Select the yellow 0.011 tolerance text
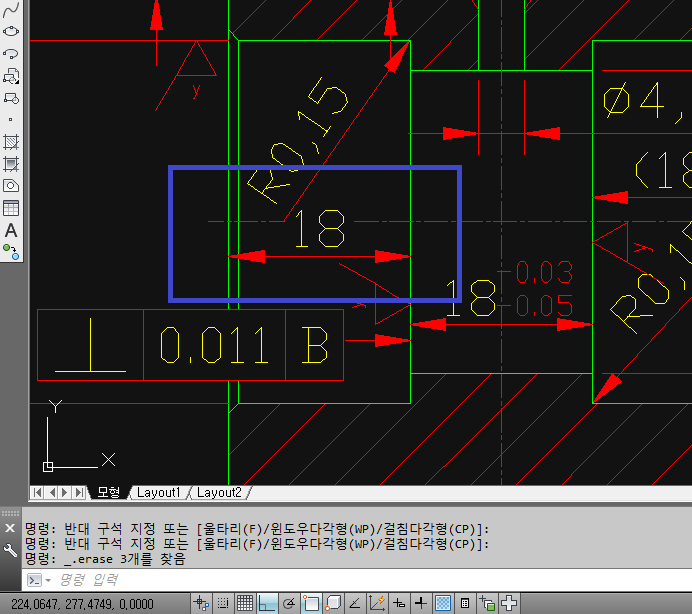This screenshot has height=614, width=692. tap(214, 345)
